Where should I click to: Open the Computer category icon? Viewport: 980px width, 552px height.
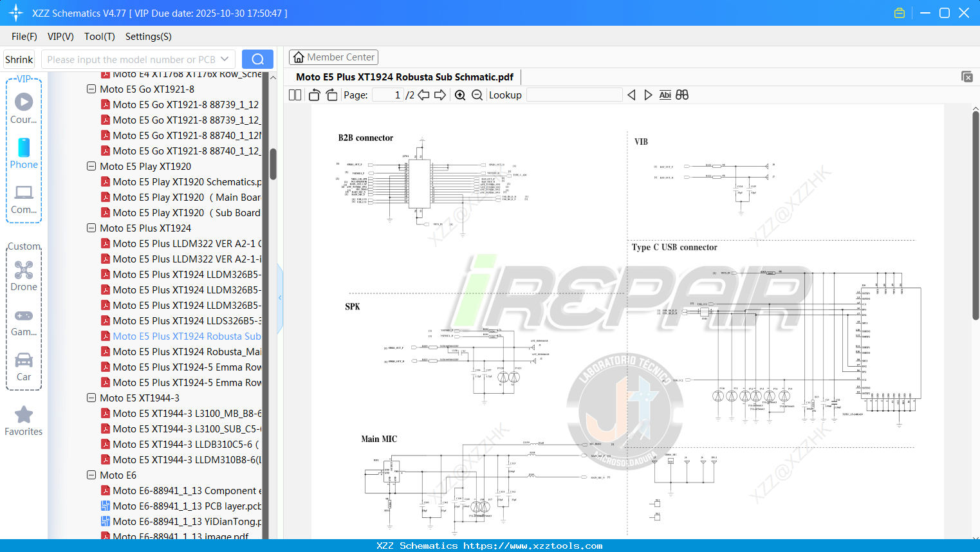[x=24, y=199]
